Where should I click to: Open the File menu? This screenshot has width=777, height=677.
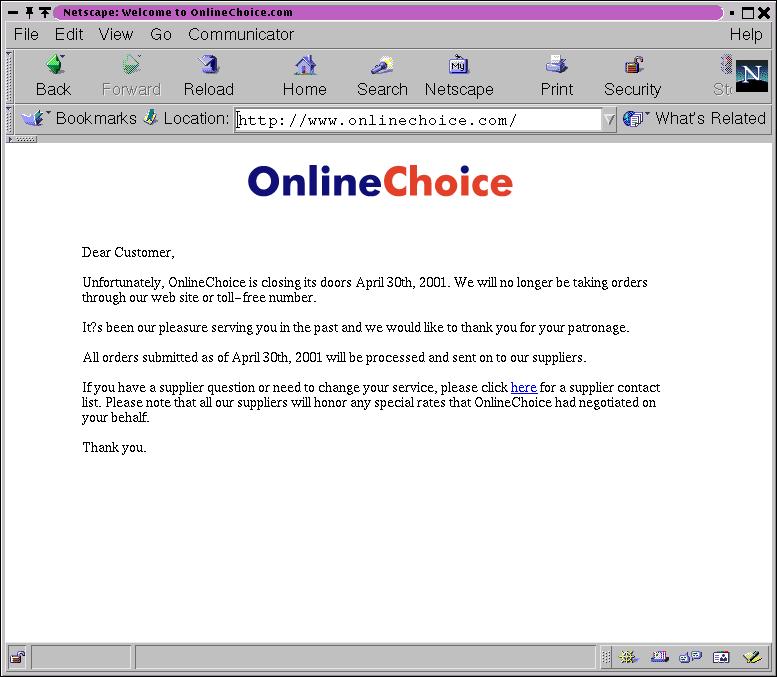(x=26, y=34)
